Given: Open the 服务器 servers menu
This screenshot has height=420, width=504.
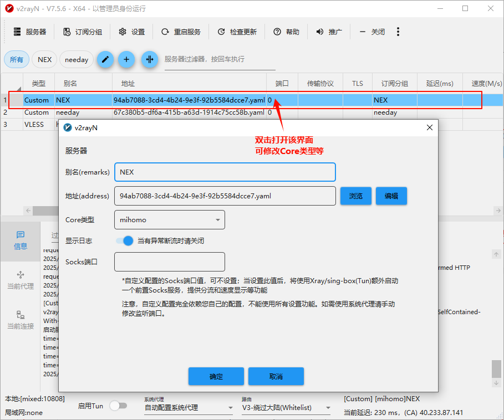Looking at the screenshot, I should tap(30, 32).
